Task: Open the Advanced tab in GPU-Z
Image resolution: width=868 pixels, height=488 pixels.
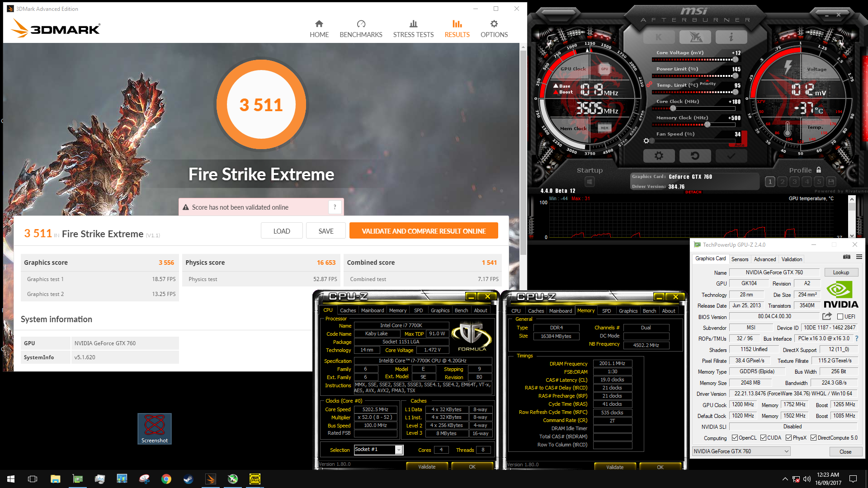Action: [765, 259]
